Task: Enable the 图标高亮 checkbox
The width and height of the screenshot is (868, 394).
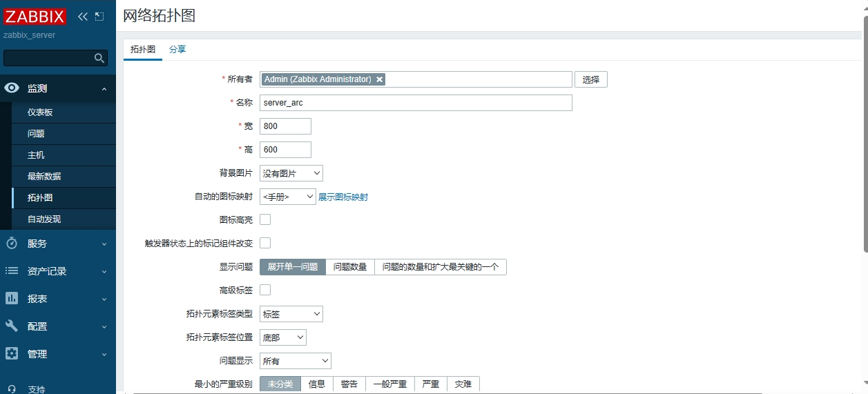Action: pyautogui.click(x=265, y=219)
